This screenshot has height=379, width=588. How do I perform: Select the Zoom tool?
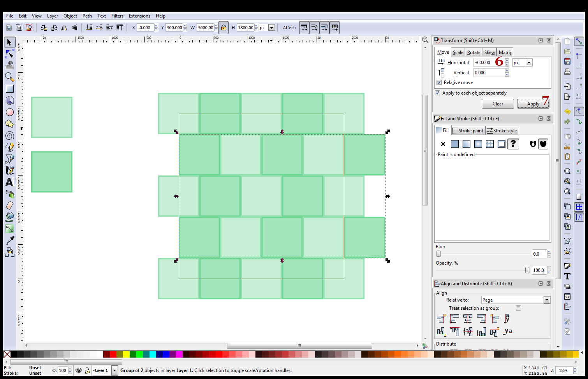tap(10, 77)
